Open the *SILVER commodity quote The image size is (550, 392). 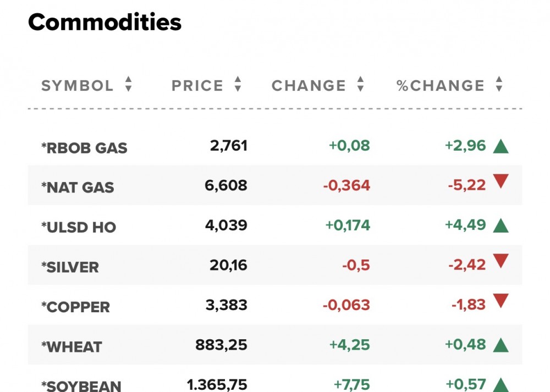point(70,267)
